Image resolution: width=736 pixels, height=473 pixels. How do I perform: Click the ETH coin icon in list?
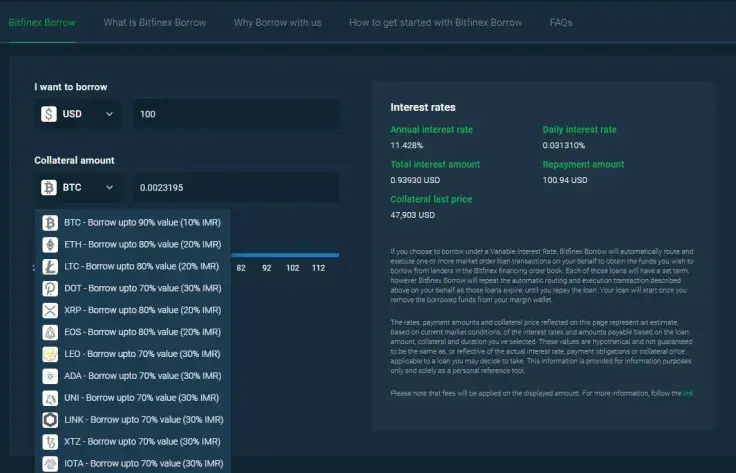tap(50, 244)
